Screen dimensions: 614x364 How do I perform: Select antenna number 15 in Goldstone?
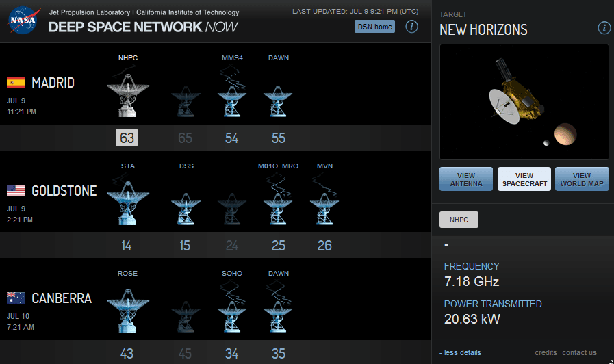coord(185,246)
